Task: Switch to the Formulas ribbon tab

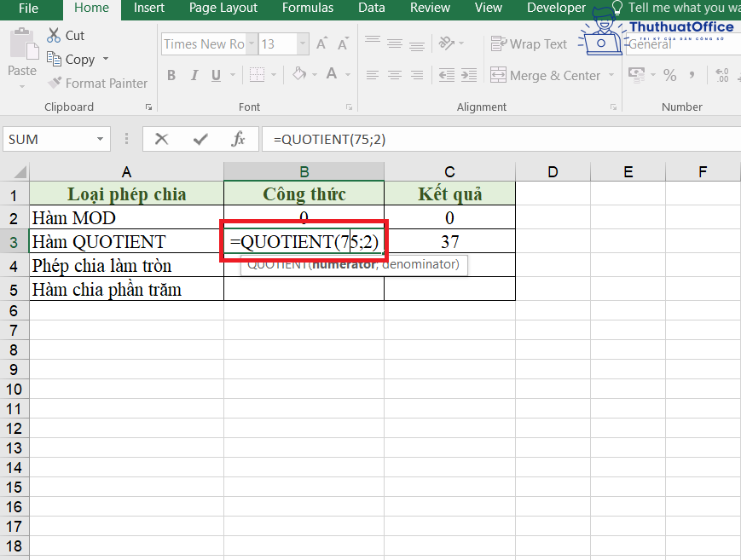Action: tap(307, 8)
